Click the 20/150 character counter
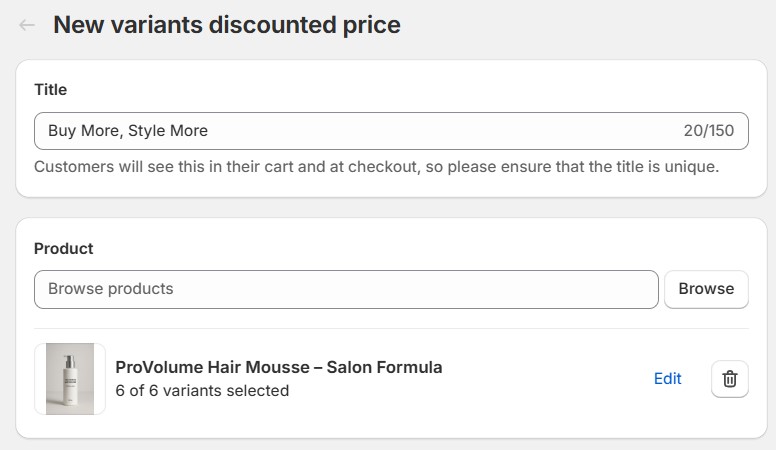This screenshot has height=450, width=776. coord(708,131)
